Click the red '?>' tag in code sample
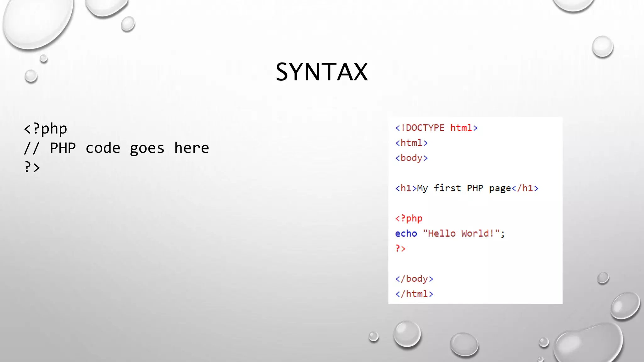The image size is (644, 362). coord(400,249)
